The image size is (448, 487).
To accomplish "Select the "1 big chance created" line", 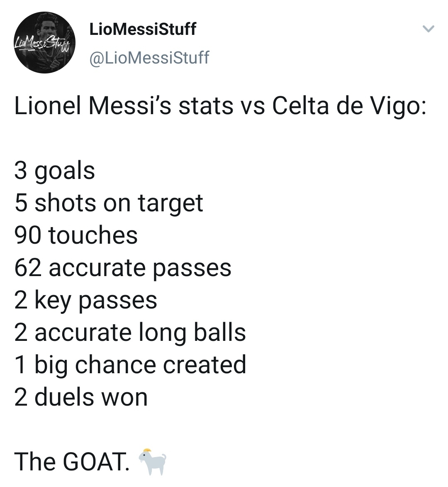I will [130, 365].
